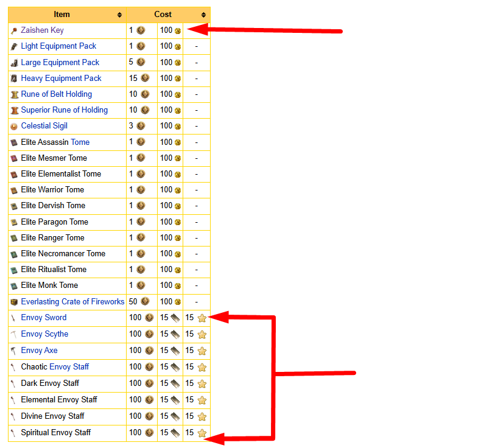The width and height of the screenshot is (484, 448).
Task: Click the Rune of Belt Holding icon
Action: (14, 95)
